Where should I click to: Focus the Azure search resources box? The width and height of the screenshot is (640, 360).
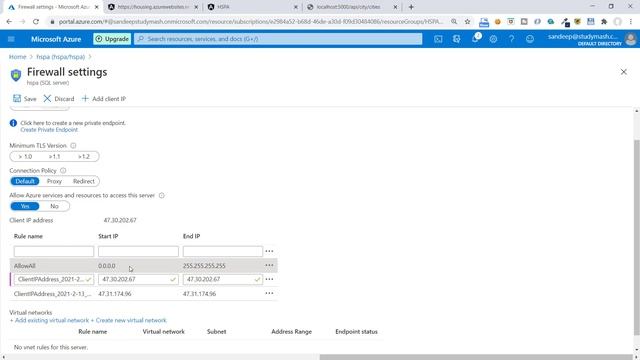[278, 39]
